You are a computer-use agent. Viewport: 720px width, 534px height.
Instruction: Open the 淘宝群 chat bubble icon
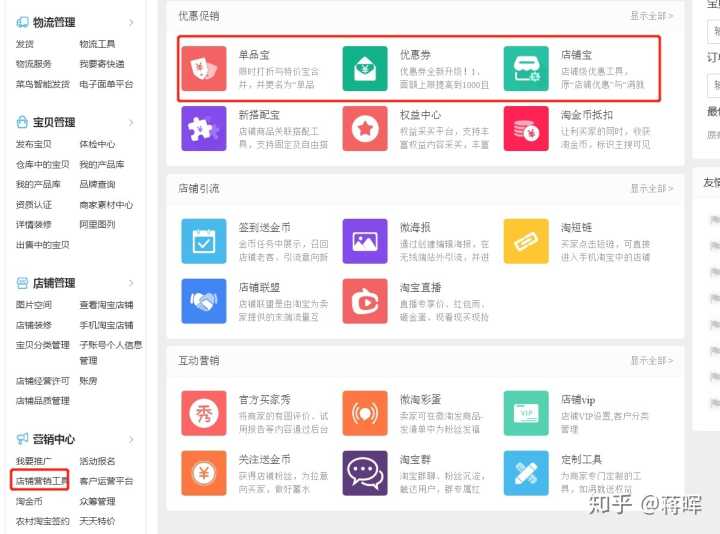pos(365,473)
